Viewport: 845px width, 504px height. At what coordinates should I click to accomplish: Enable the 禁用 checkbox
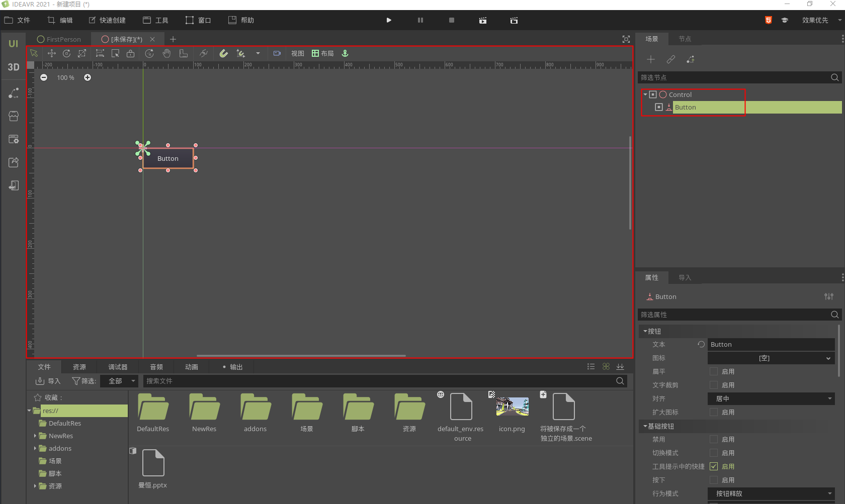point(714,439)
